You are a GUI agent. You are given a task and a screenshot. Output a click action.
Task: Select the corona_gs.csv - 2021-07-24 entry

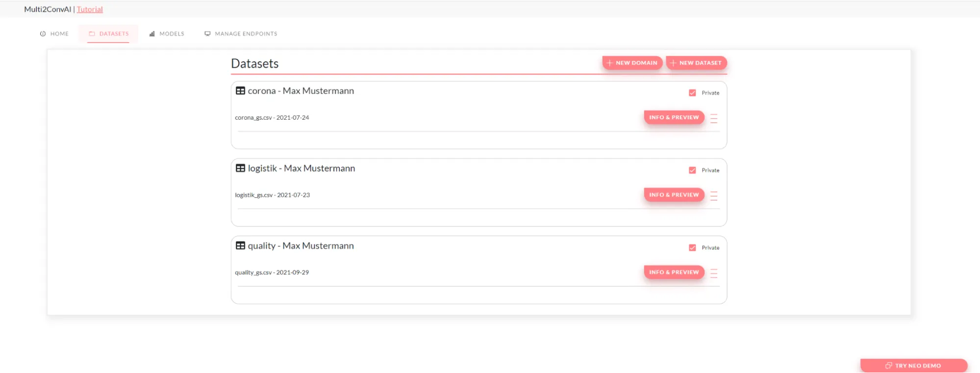click(x=272, y=118)
